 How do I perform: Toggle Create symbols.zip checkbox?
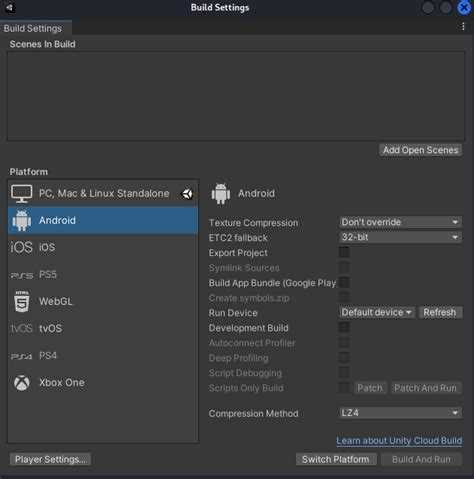[x=344, y=298]
